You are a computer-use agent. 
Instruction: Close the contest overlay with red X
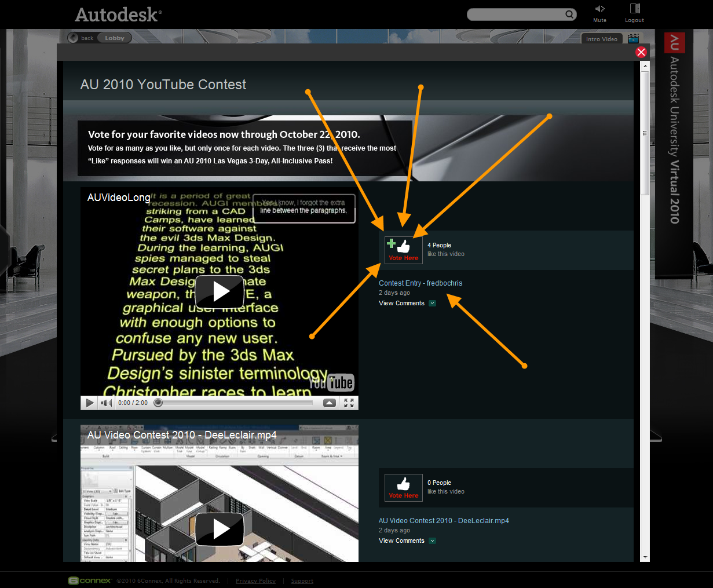(641, 52)
